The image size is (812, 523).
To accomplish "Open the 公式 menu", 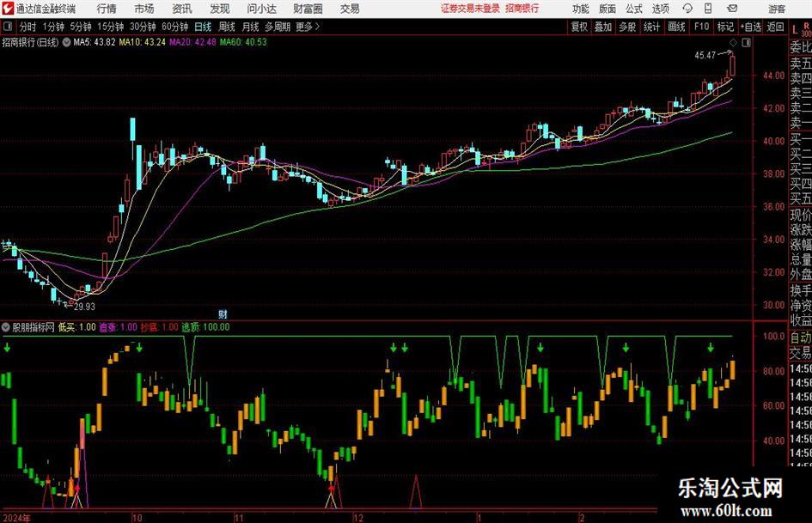I will click(634, 9).
